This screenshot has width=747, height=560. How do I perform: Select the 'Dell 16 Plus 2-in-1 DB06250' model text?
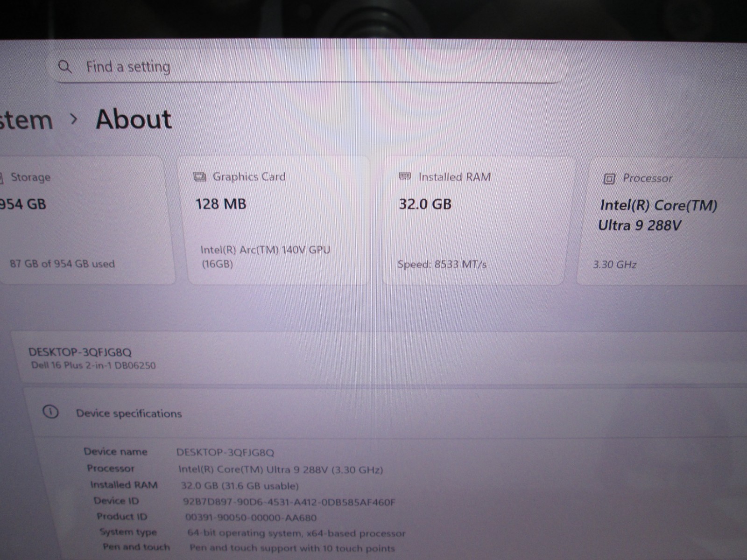point(93,365)
